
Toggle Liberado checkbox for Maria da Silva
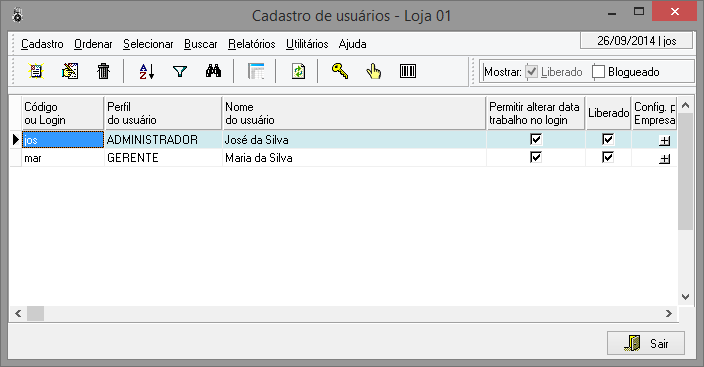pyautogui.click(x=607, y=157)
